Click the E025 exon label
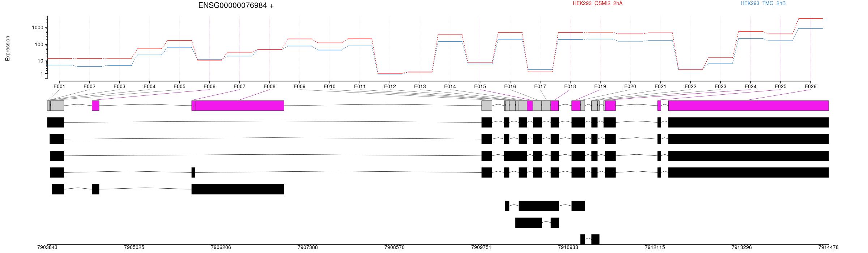The image size is (868, 253). 780,86
